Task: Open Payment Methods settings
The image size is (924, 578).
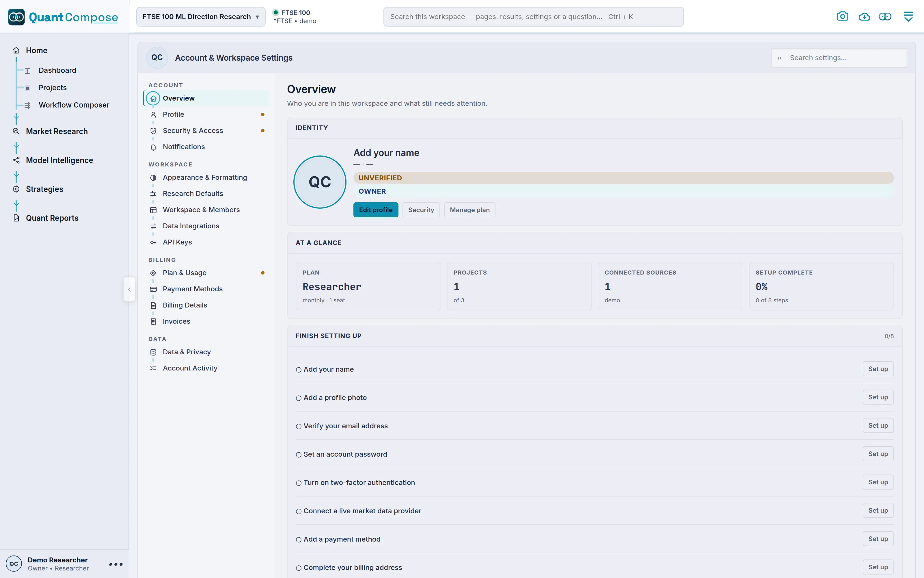Action: [206, 289]
